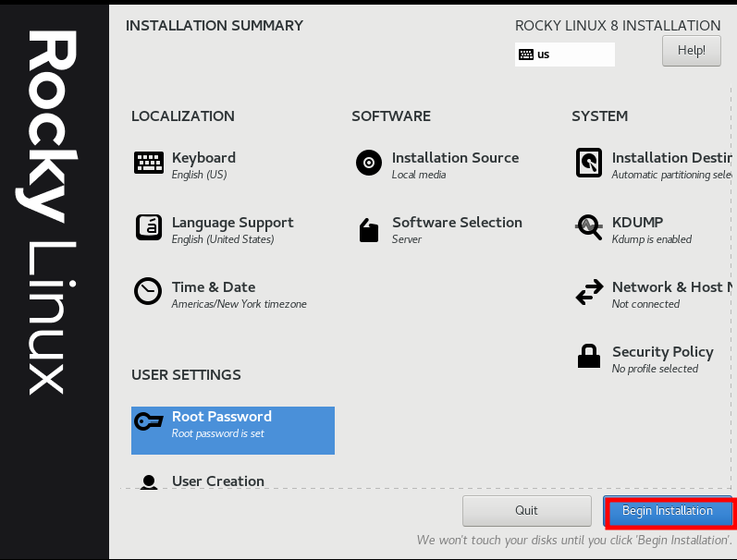Click 'Americas/New York timezone' text

point(240,304)
